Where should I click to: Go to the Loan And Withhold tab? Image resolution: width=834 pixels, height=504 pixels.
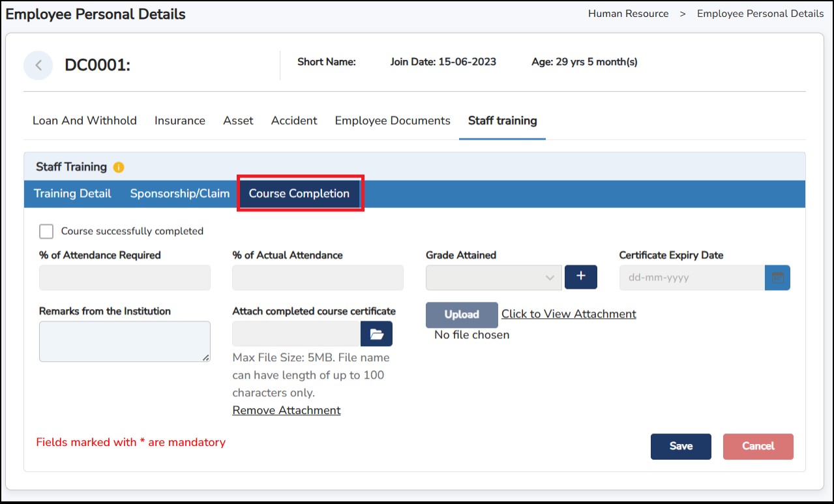[85, 121]
